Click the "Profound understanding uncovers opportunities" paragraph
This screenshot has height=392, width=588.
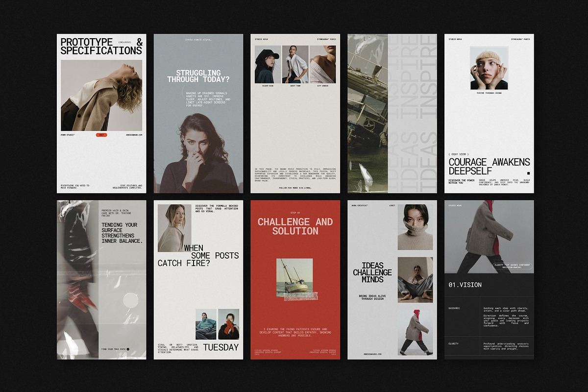[x=506, y=345]
